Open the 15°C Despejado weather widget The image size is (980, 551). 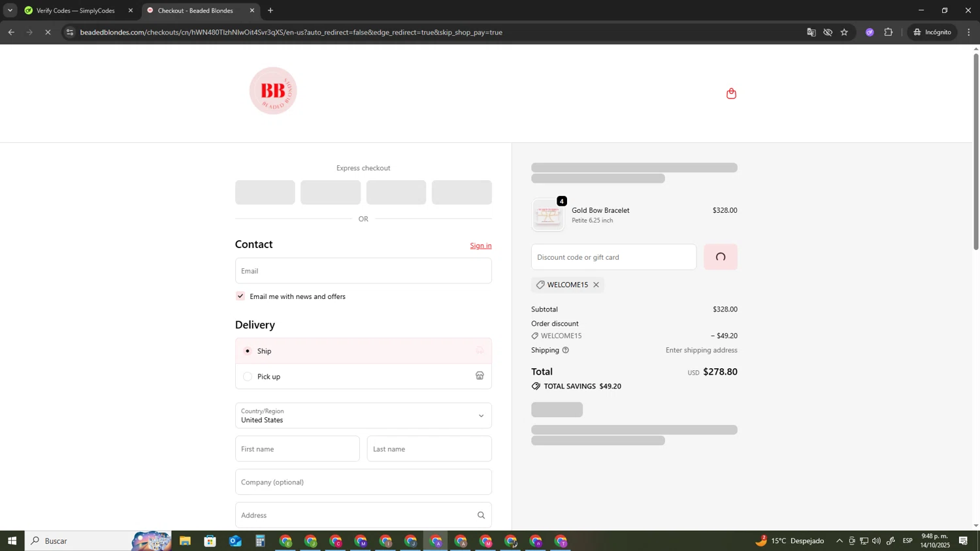click(790, 541)
